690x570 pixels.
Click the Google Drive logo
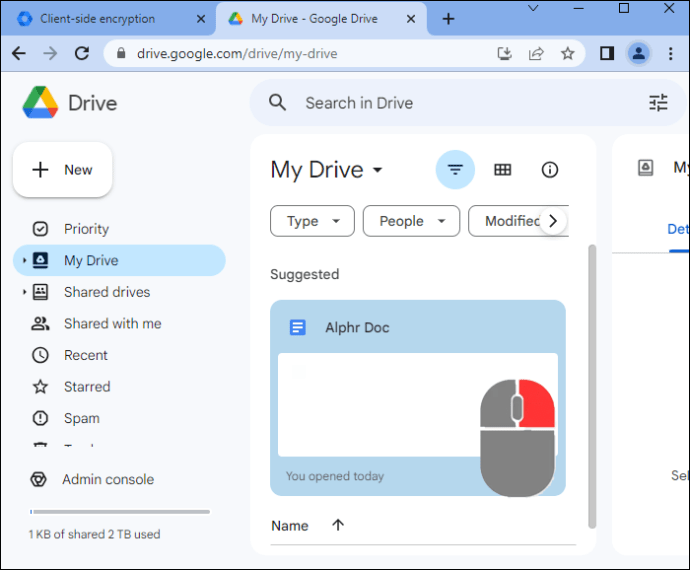40,103
